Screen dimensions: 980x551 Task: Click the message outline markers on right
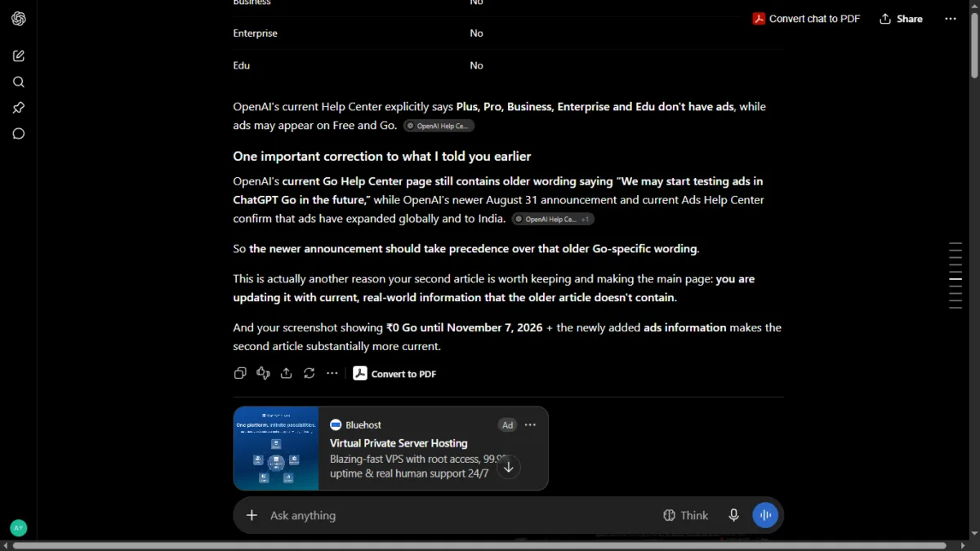click(x=955, y=275)
